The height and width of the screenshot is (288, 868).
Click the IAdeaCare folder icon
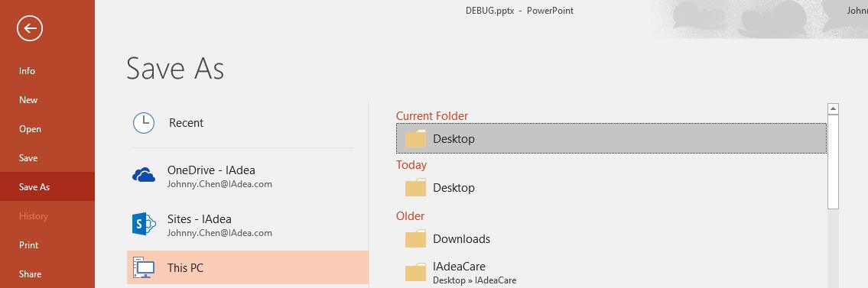coord(415,273)
